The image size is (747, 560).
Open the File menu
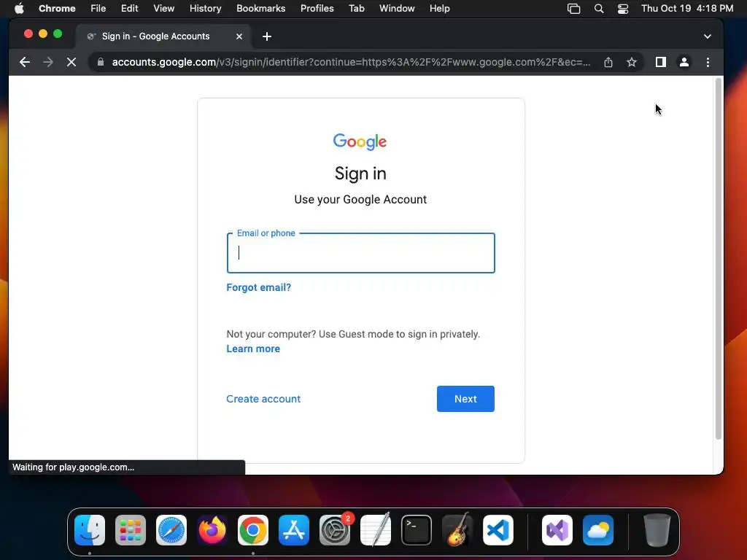click(98, 8)
